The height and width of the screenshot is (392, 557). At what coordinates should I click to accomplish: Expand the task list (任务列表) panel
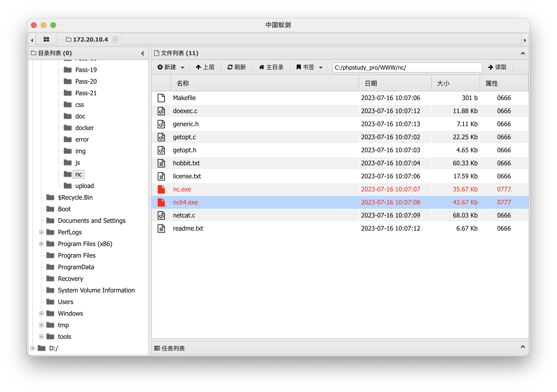tap(523, 347)
